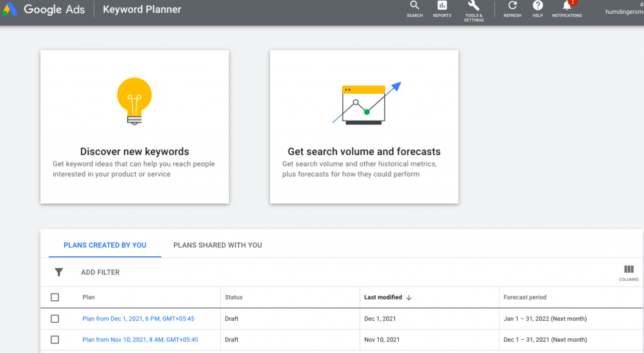Click Jan 1 – 31, 2022 forecast period cell

click(545, 318)
